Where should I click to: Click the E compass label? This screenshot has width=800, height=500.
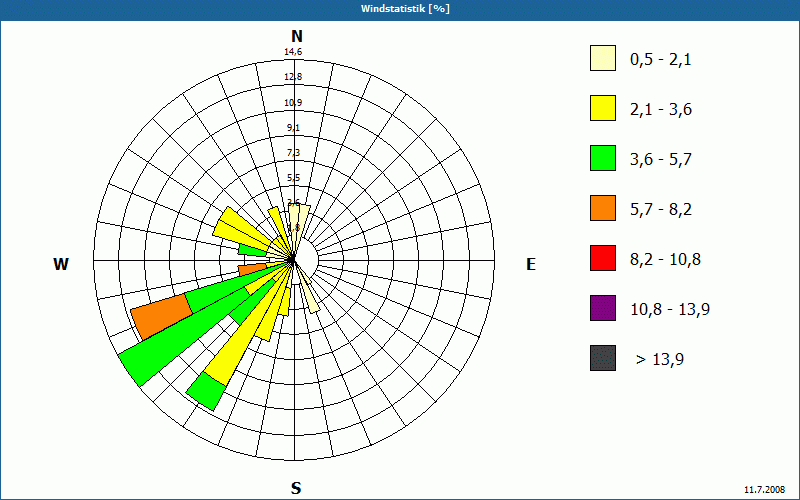point(531,264)
